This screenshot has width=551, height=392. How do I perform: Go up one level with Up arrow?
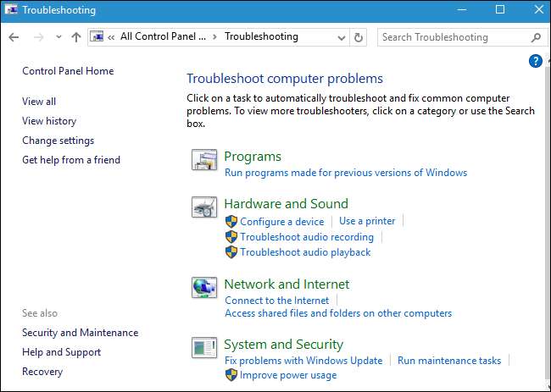[x=76, y=37]
